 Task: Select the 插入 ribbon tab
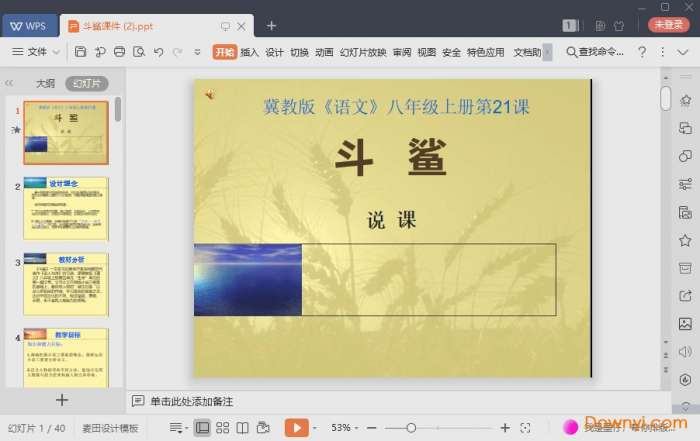coord(250,52)
